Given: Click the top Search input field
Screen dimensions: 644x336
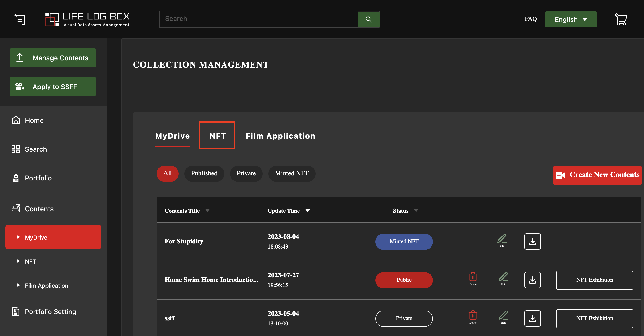Looking at the screenshot, I should tap(259, 19).
